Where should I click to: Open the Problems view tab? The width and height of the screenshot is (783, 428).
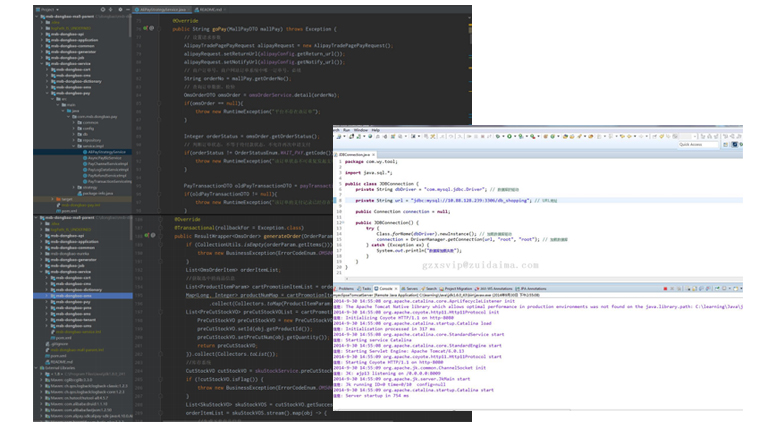[x=344, y=289]
